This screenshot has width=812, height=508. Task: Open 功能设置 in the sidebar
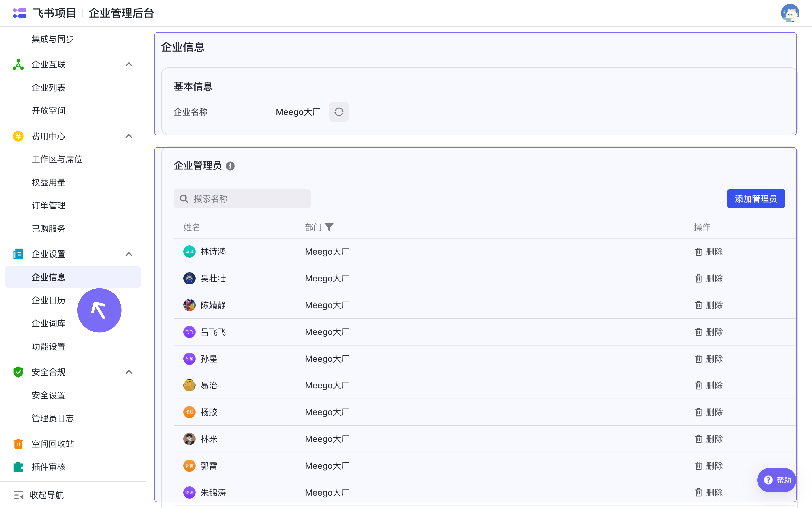49,346
